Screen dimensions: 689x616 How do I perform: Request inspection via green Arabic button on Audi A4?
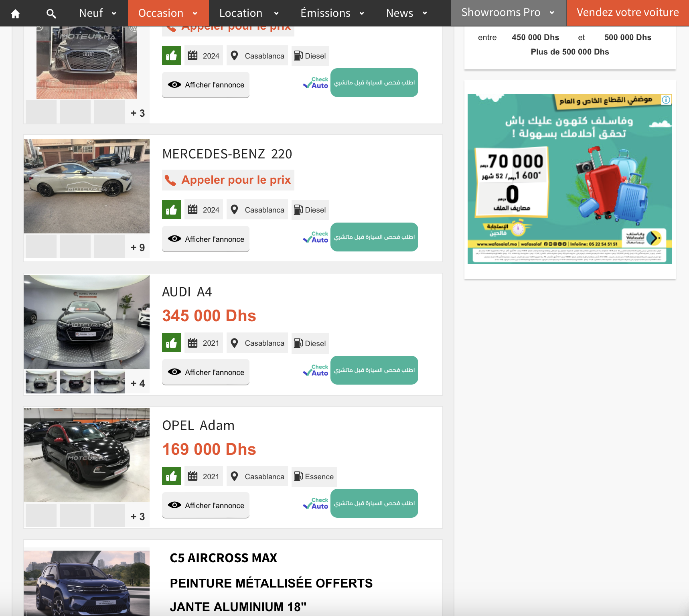pyautogui.click(x=374, y=370)
